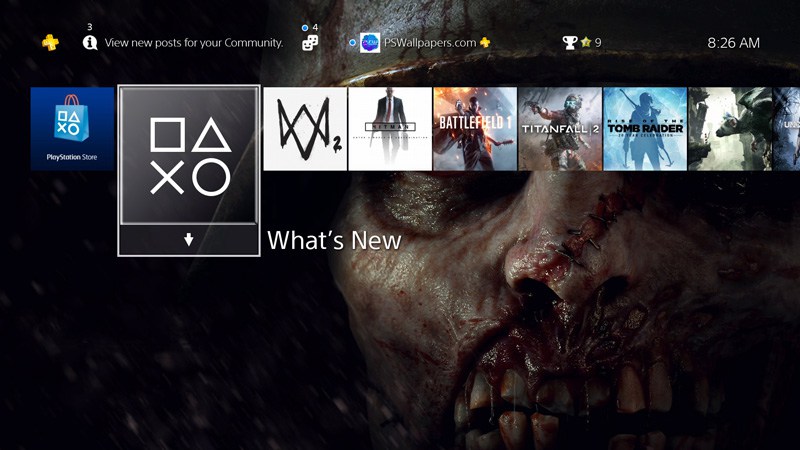800x450 pixels.
Task: Click the 'What's New' title label
Action: (x=334, y=240)
